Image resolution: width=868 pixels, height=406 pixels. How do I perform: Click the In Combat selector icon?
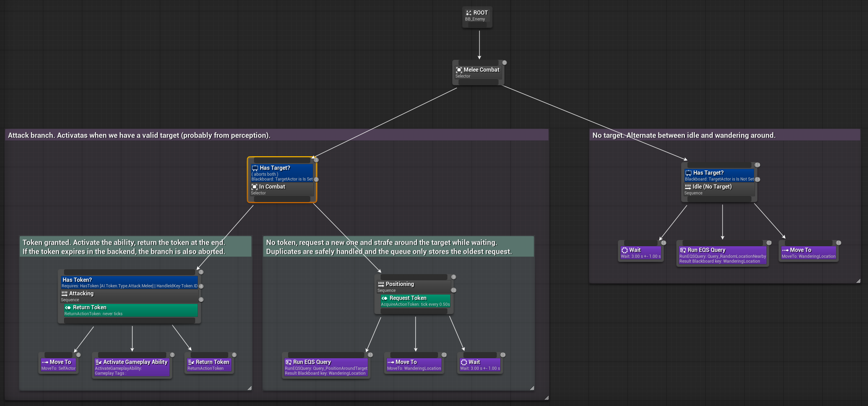(x=254, y=187)
